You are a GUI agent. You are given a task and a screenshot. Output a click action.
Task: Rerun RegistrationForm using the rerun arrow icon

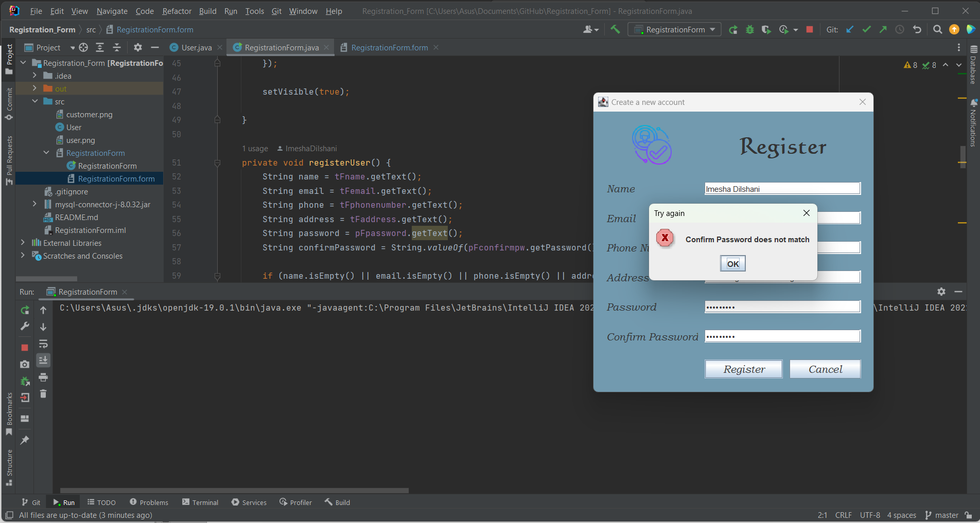[24, 310]
